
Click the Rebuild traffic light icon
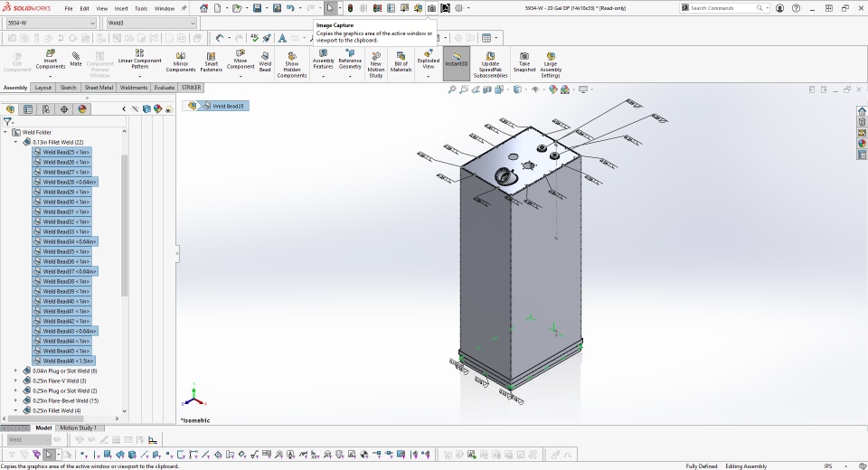350,8
